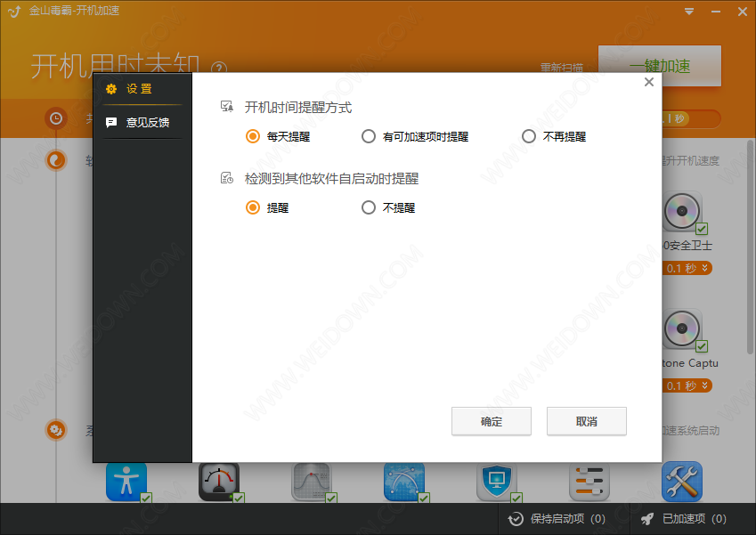The image size is (756, 535).
Task: Click the wrench and screwdriver tools icon
Action: click(x=682, y=482)
